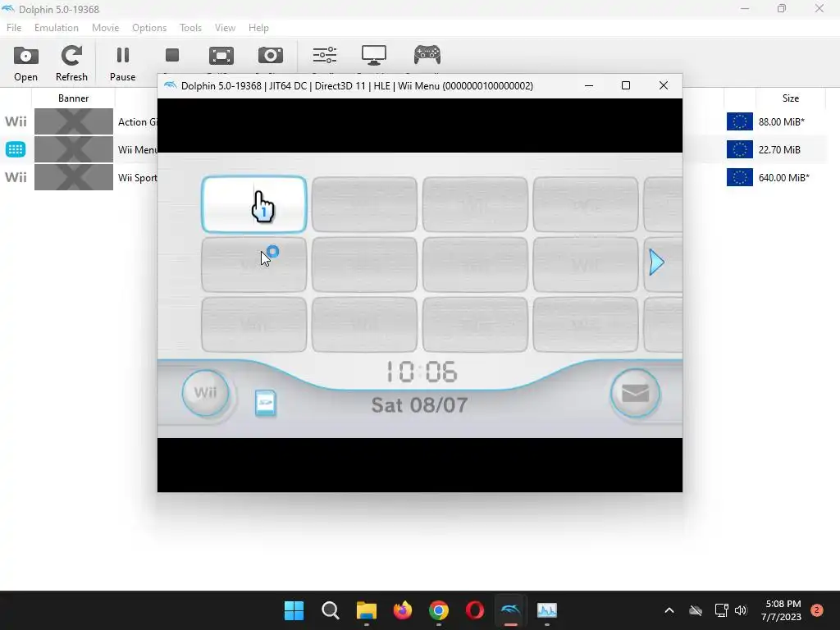Image resolution: width=840 pixels, height=630 pixels.
Task: Click the Dolphin icon in the taskbar
Action: click(x=510, y=610)
